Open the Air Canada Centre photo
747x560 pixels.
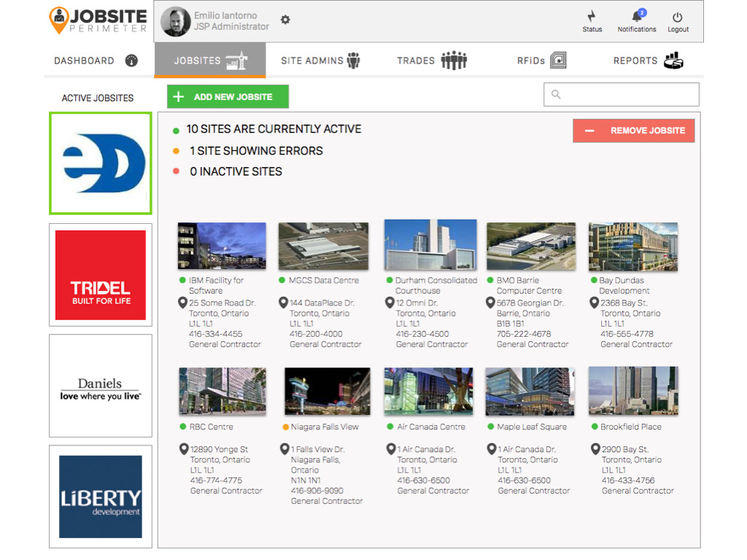pyautogui.click(x=429, y=391)
